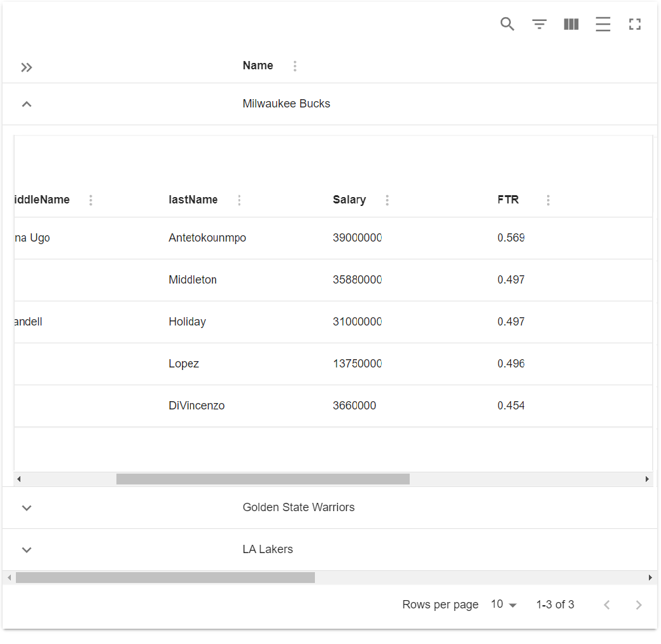Viewport: 661px width, 644px height.
Task: Sort by Name column header
Action: point(258,65)
